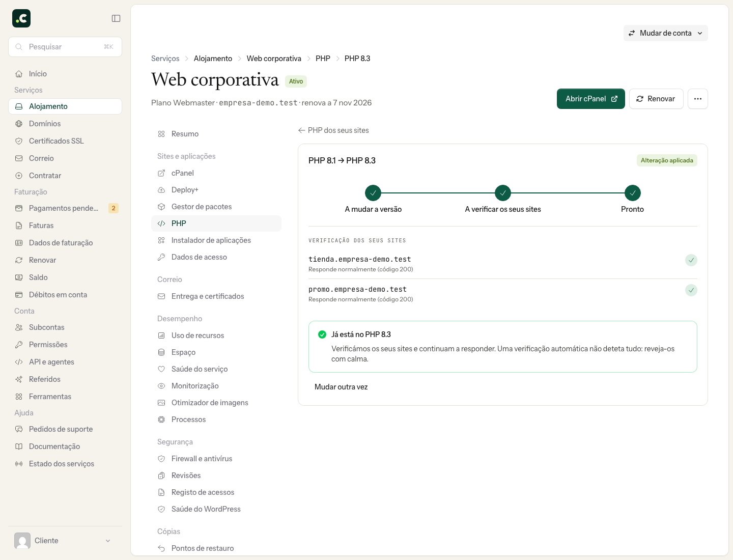Click the Correio envelope icon in main sidebar

click(x=19, y=158)
